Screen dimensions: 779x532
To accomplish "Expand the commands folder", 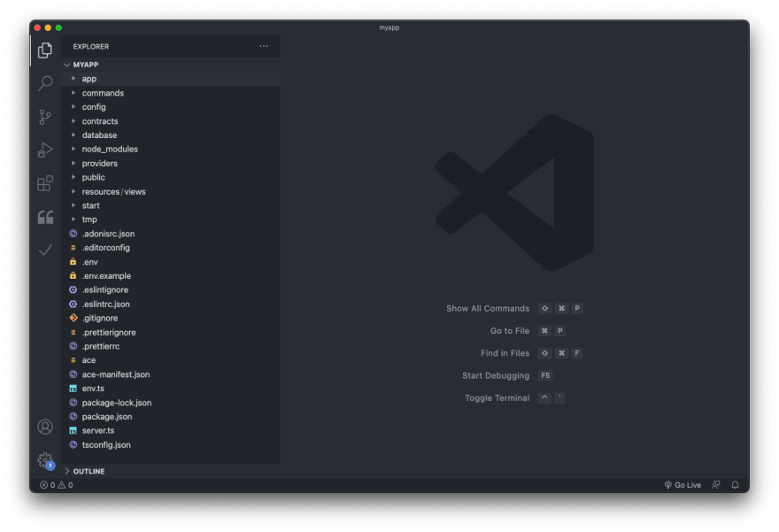I will 170,93.
